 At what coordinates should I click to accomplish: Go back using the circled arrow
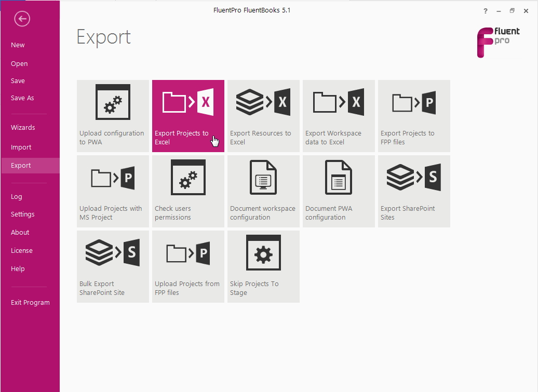coord(22,19)
